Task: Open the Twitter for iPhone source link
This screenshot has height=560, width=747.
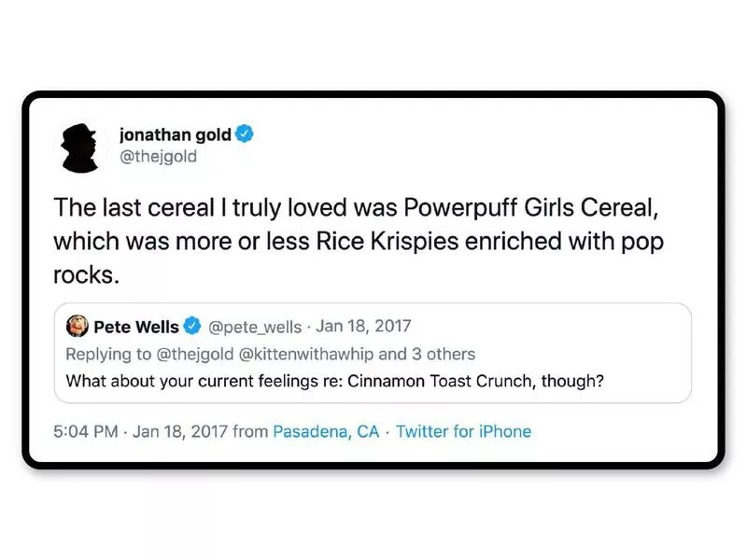Action: [464, 431]
